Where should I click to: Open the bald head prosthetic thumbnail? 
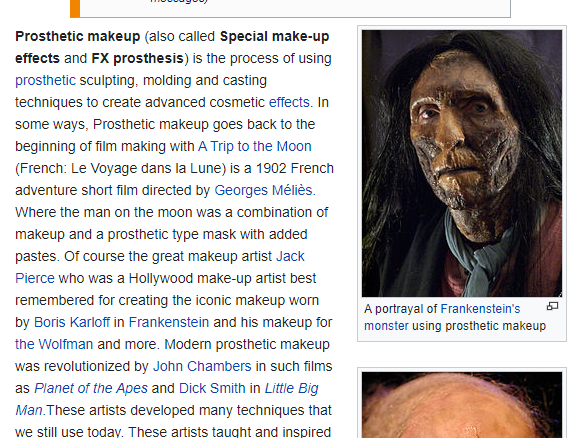[x=462, y=405]
